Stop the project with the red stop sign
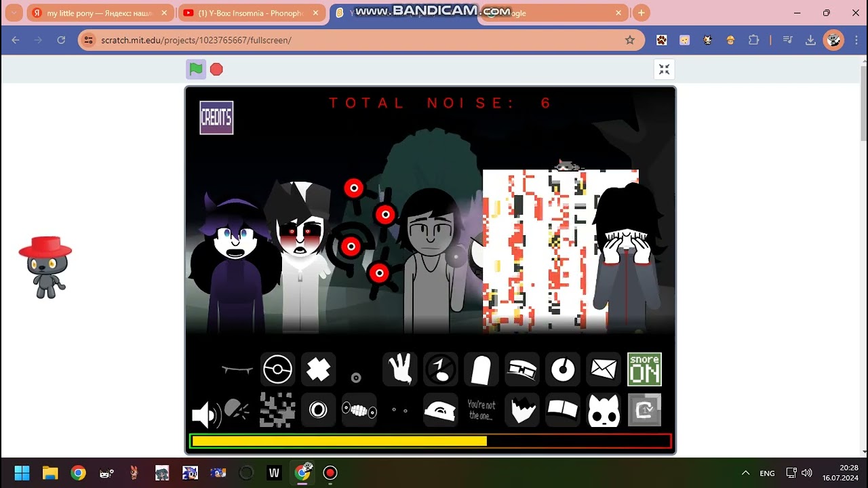The height and width of the screenshot is (488, 868). pos(216,69)
